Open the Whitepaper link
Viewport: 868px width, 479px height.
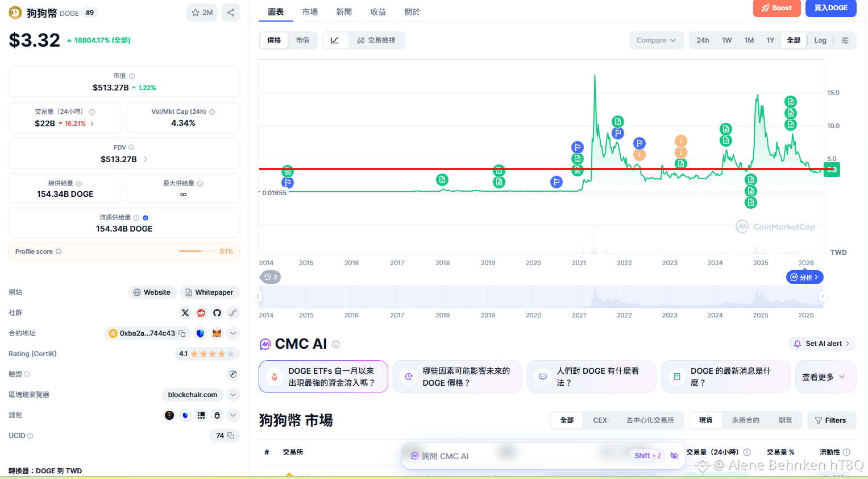point(210,292)
